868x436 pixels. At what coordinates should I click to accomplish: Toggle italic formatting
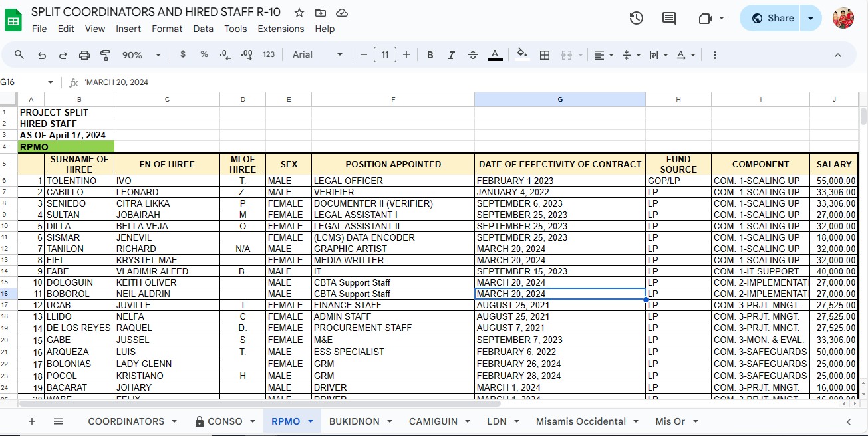pyautogui.click(x=452, y=54)
